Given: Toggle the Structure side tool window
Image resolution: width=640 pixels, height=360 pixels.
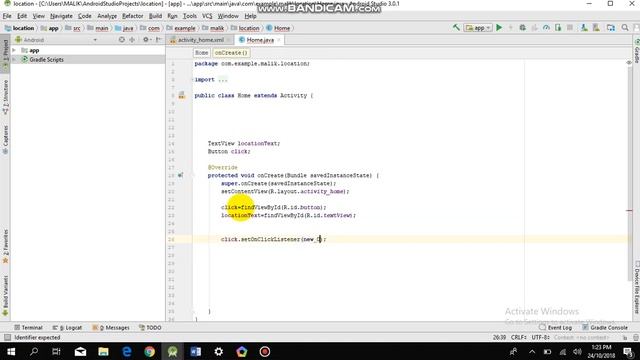Looking at the screenshot, I should tap(5, 97).
